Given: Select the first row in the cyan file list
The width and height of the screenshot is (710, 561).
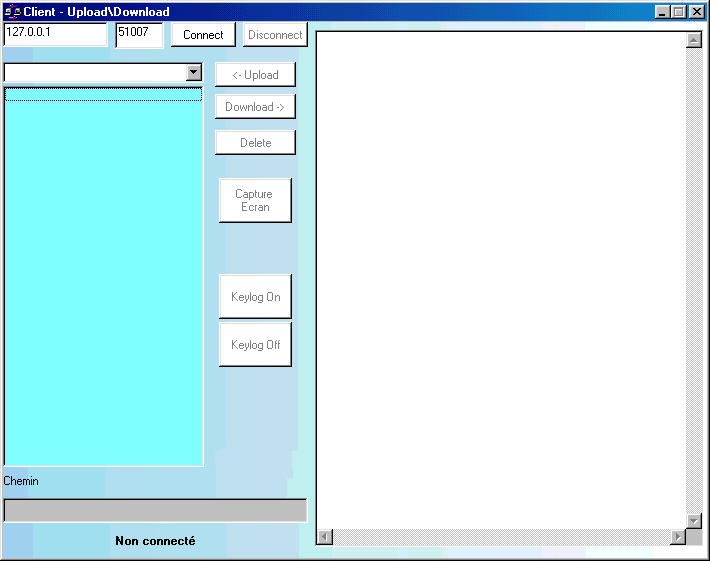Looking at the screenshot, I should click(103, 94).
